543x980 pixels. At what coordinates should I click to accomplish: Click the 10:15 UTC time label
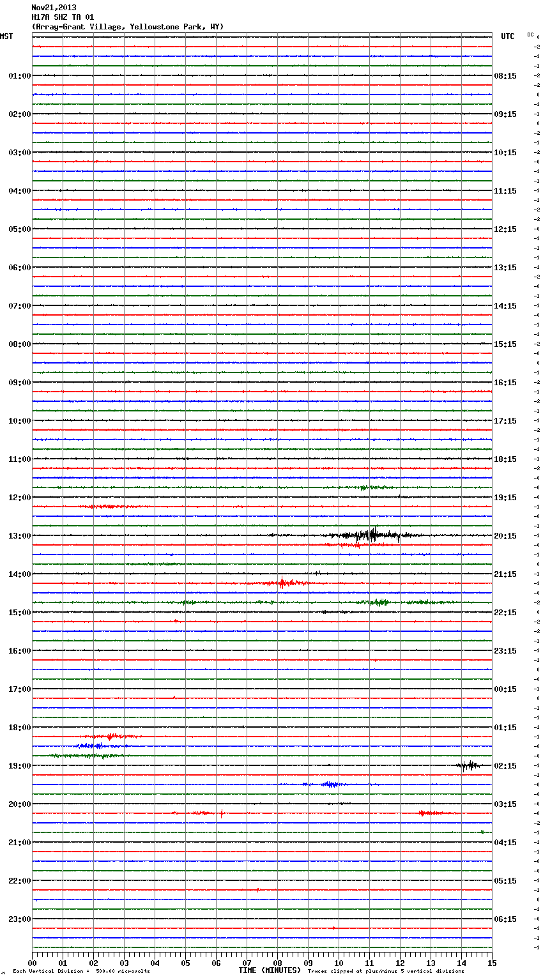(505, 153)
